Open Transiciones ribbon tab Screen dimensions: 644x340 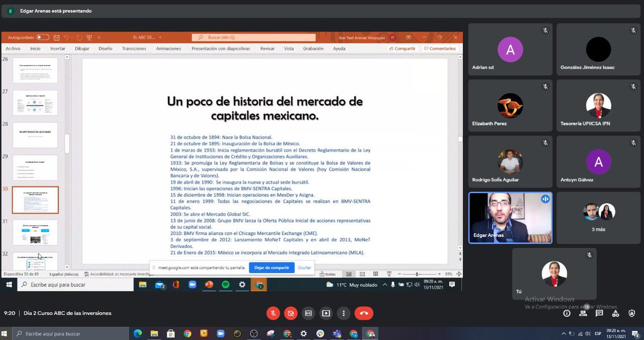pyautogui.click(x=134, y=48)
